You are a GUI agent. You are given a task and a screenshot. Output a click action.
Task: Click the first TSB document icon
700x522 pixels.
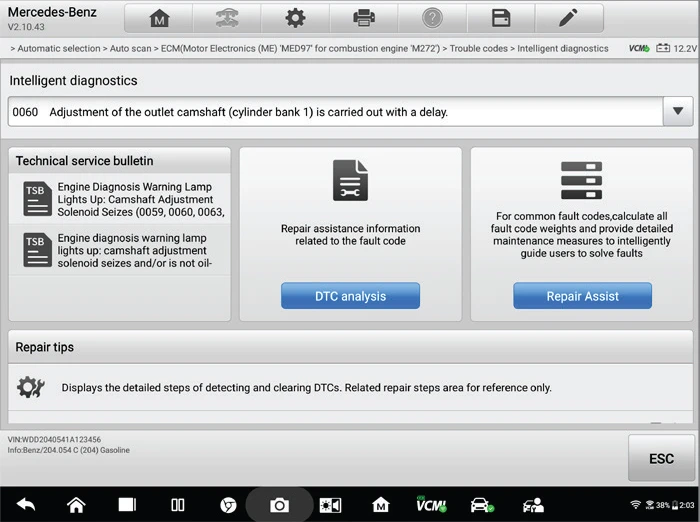[38, 198]
